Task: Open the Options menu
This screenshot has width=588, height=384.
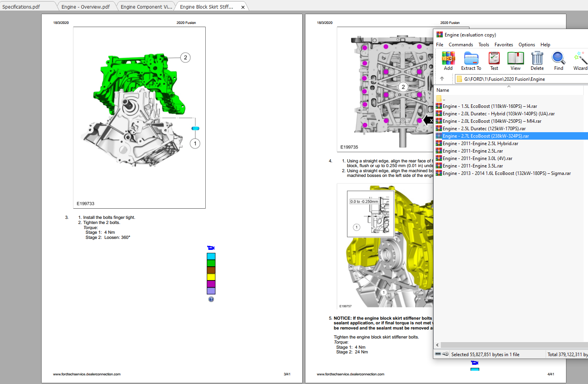Action: click(x=526, y=44)
